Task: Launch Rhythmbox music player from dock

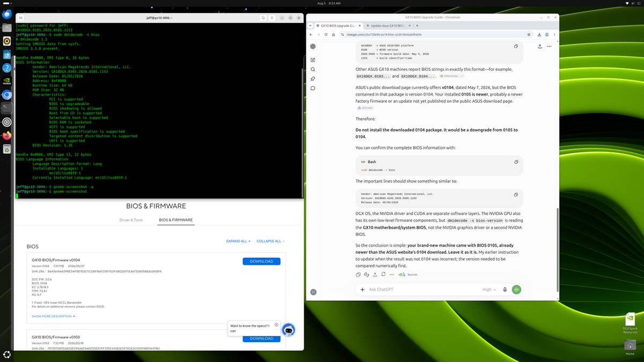Action: (7, 41)
